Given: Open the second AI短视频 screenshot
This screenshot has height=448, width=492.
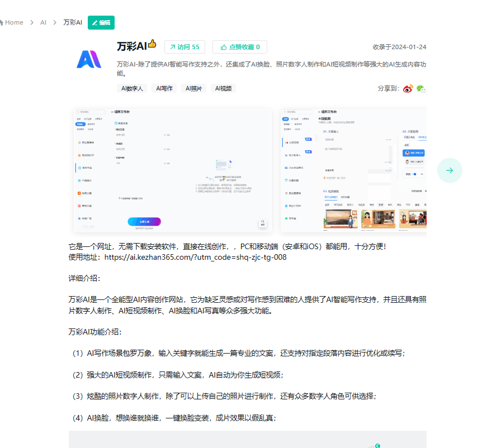Looking at the screenshot, I should tap(353, 170).
